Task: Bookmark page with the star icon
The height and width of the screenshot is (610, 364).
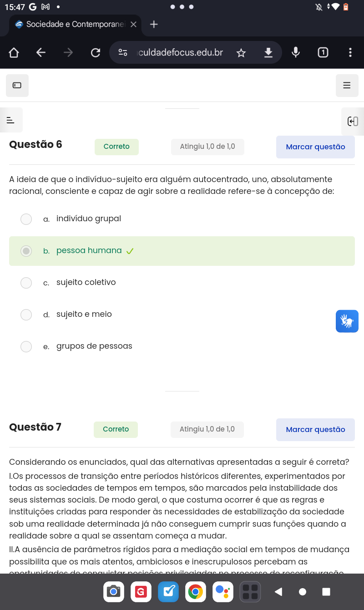Action: pos(241,53)
